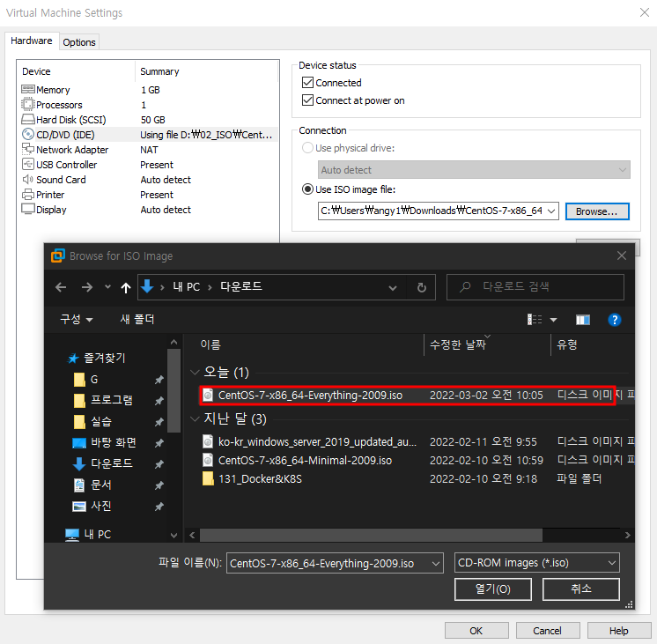Viewport: 657px width, 644px height.
Task: Collapse the 지난 달 (3) group
Action: [195, 418]
